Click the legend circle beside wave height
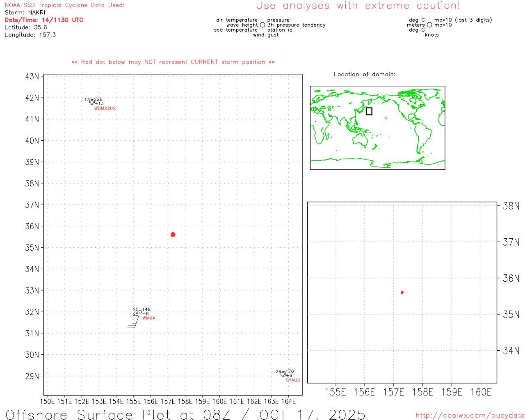 click(x=262, y=25)
